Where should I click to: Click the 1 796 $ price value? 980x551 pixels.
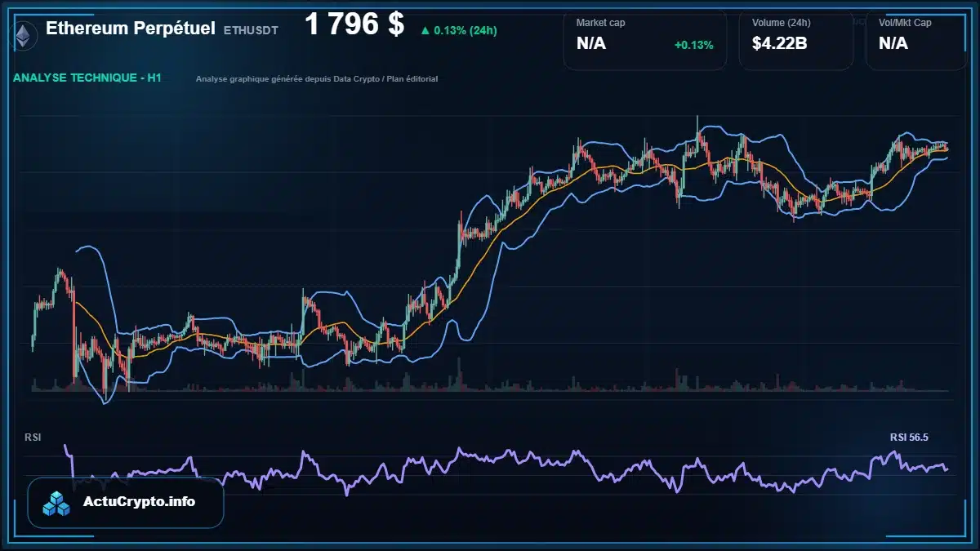(x=354, y=24)
